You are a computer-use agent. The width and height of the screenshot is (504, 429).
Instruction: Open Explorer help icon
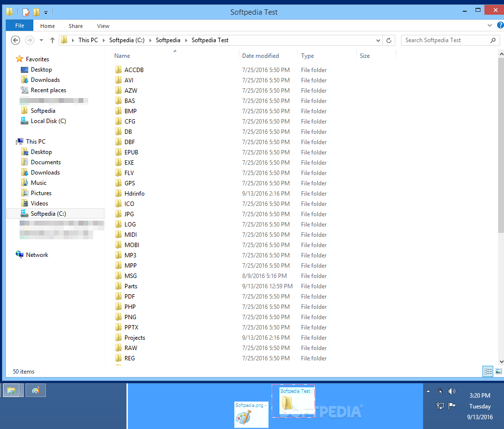[500, 25]
